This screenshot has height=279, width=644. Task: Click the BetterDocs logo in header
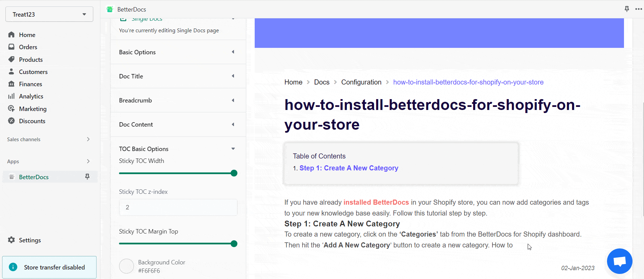tap(110, 9)
